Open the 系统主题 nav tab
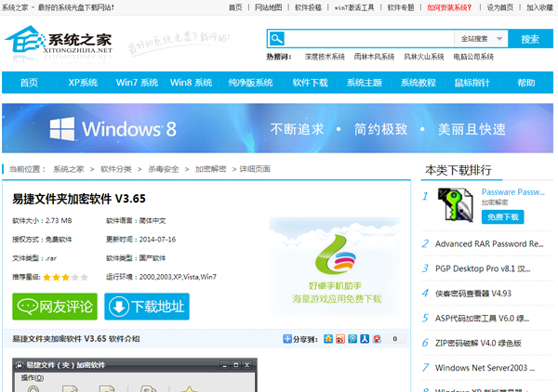Screen dimensions: 558x392 click(365, 83)
